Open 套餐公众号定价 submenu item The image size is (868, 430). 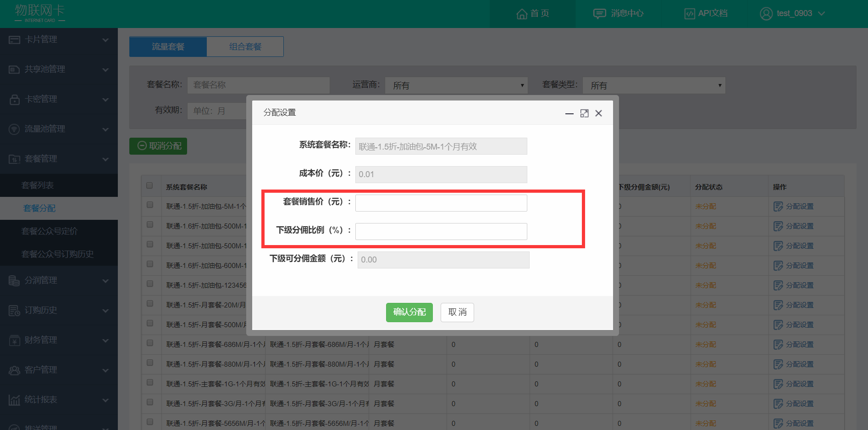pyautogui.click(x=59, y=231)
